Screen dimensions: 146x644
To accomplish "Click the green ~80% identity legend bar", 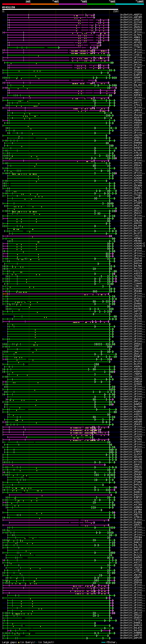I will [x=101, y=4].
